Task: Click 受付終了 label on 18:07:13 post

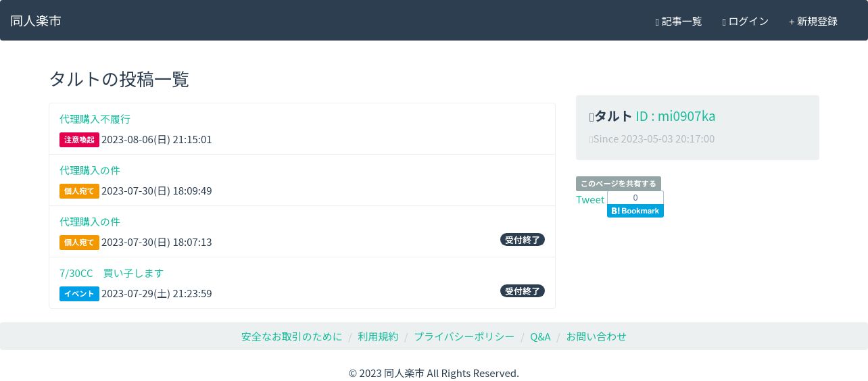Action: [523, 240]
